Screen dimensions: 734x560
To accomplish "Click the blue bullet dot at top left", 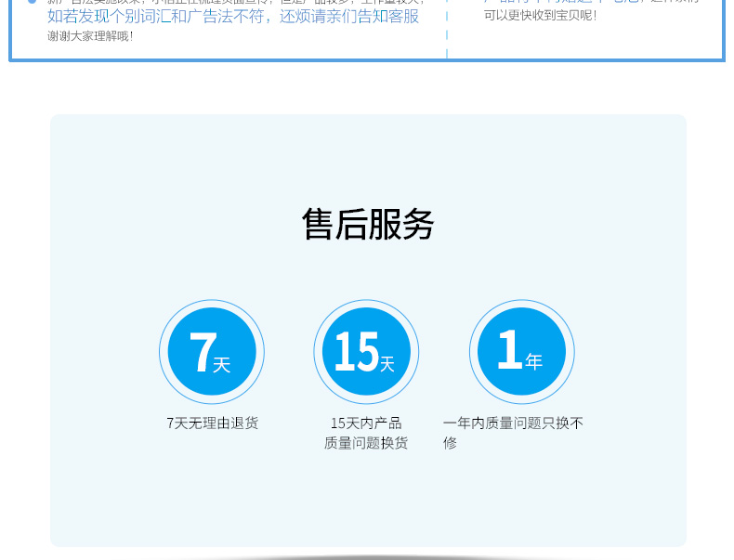I will pyautogui.click(x=32, y=2).
